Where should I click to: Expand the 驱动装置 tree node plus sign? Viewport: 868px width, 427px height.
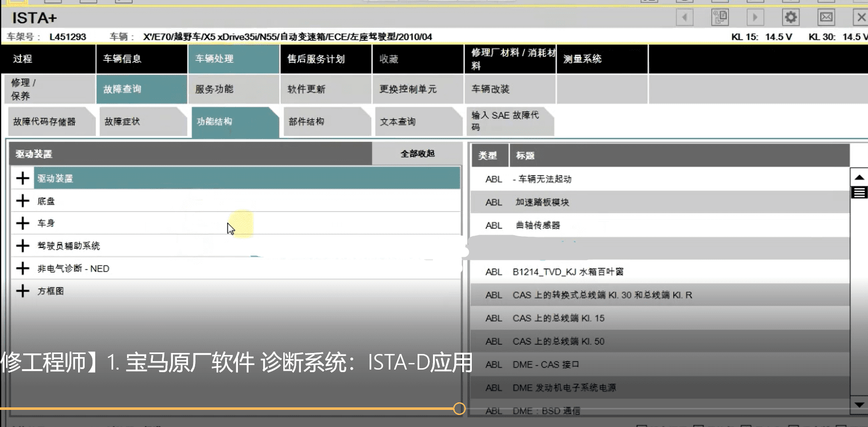(x=23, y=178)
